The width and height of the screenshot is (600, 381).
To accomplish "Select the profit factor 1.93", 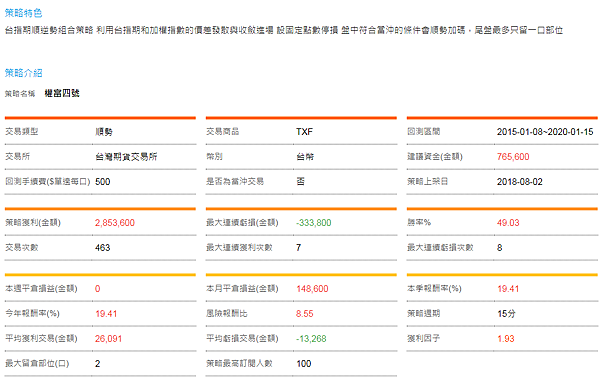I will [506, 339].
